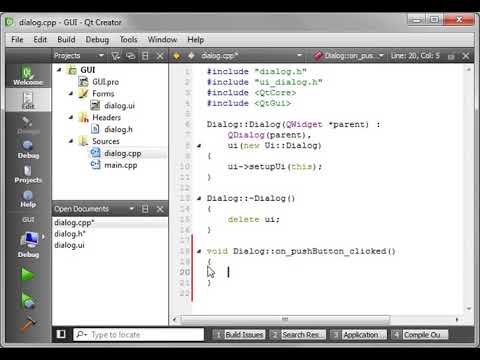Collapse the GUI project tree node
Viewport: 480px width, 360px height.
[x=59, y=70]
